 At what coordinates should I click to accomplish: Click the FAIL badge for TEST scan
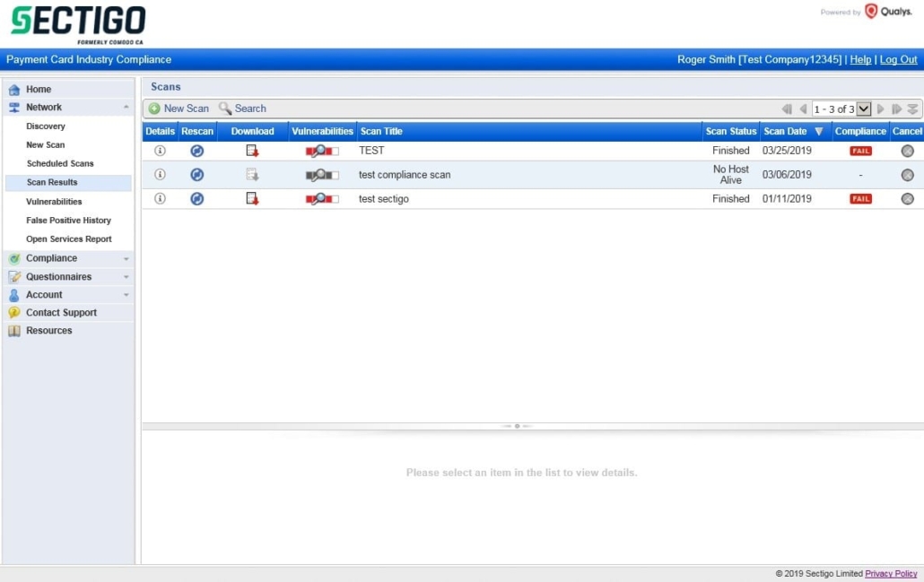860,151
